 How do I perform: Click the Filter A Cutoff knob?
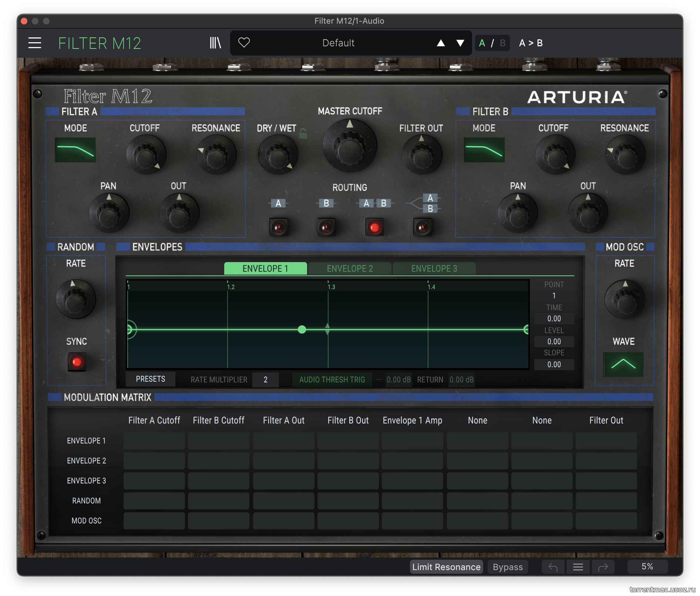(x=146, y=155)
